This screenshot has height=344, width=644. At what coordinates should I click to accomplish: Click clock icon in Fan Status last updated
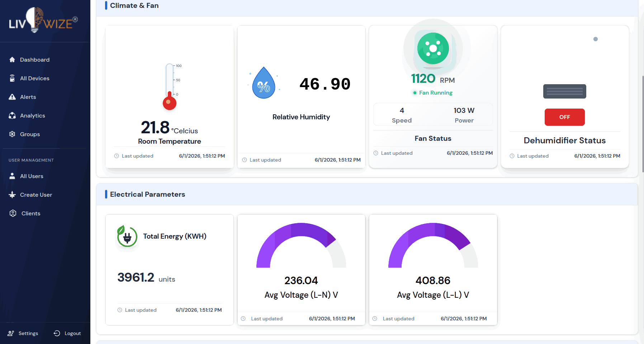[376, 153]
